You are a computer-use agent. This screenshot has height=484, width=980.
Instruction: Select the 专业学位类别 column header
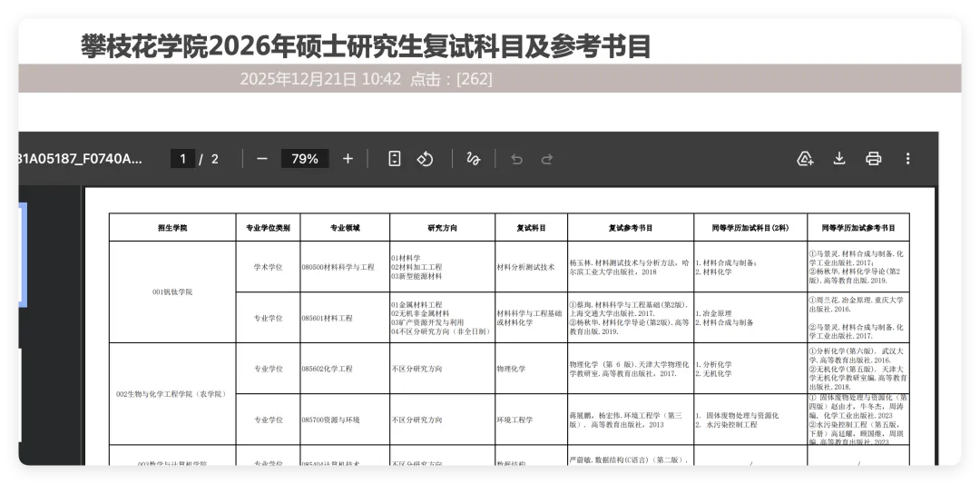point(268,228)
